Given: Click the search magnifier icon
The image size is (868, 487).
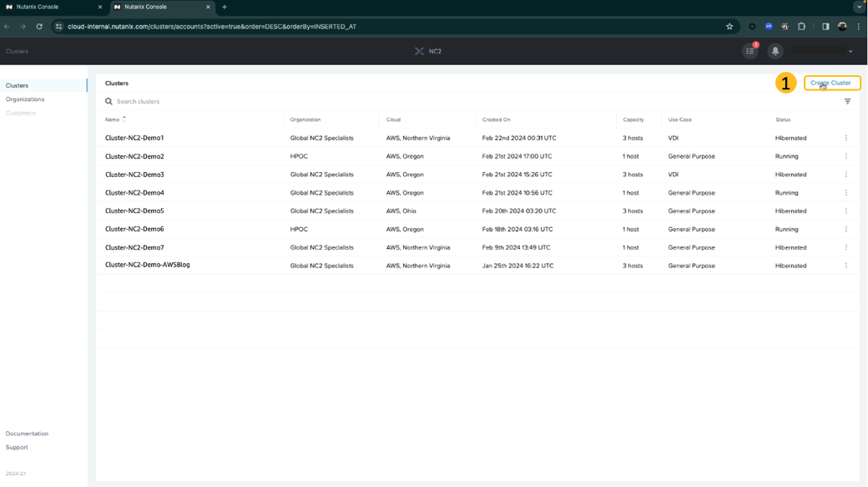Looking at the screenshot, I should point(108,101).
